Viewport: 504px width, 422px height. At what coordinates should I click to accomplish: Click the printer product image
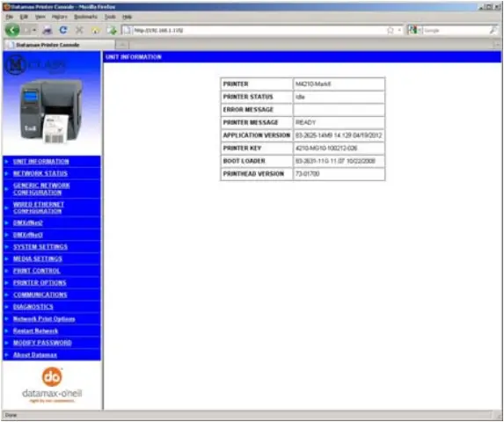(x=51, y=111)
